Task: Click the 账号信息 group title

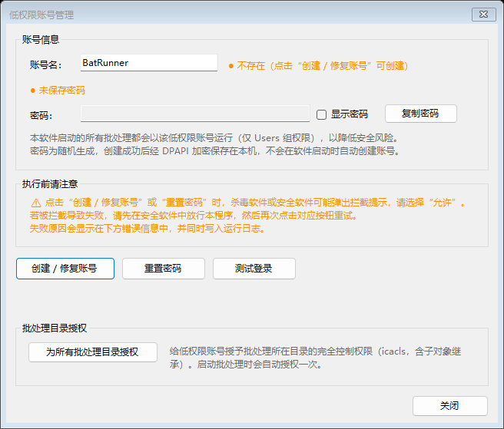Action: pos(41,39)
